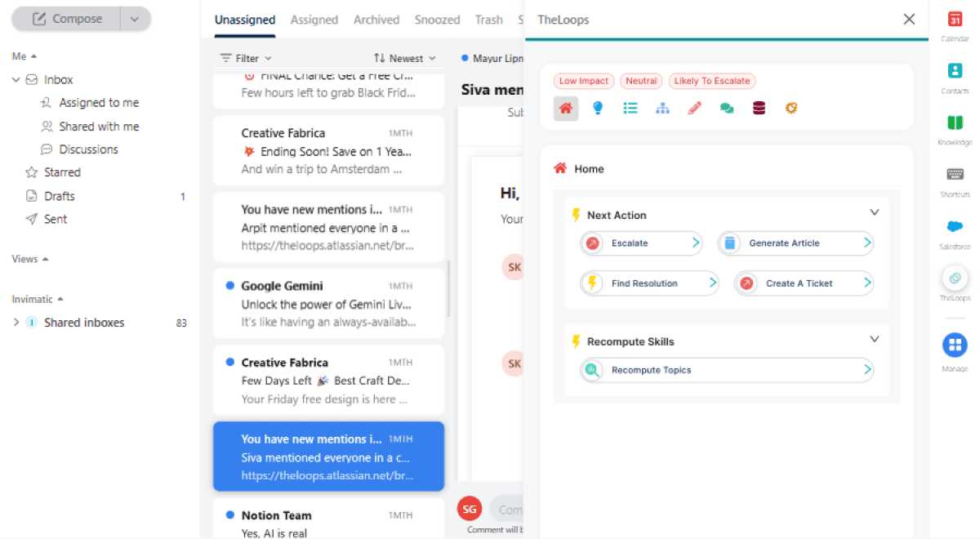Collapse the Invimatic section arrow
The height and width of the screenshot is (539, 980).
(60, 299)
